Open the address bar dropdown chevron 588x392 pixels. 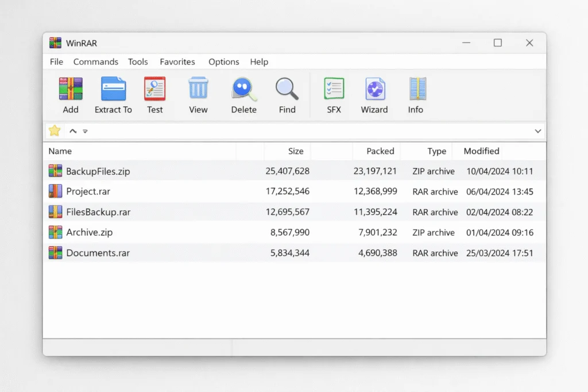538,131
